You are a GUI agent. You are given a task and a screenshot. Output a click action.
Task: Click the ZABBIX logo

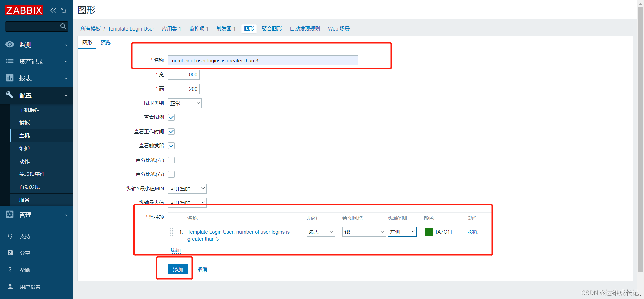tap(24, 10)
